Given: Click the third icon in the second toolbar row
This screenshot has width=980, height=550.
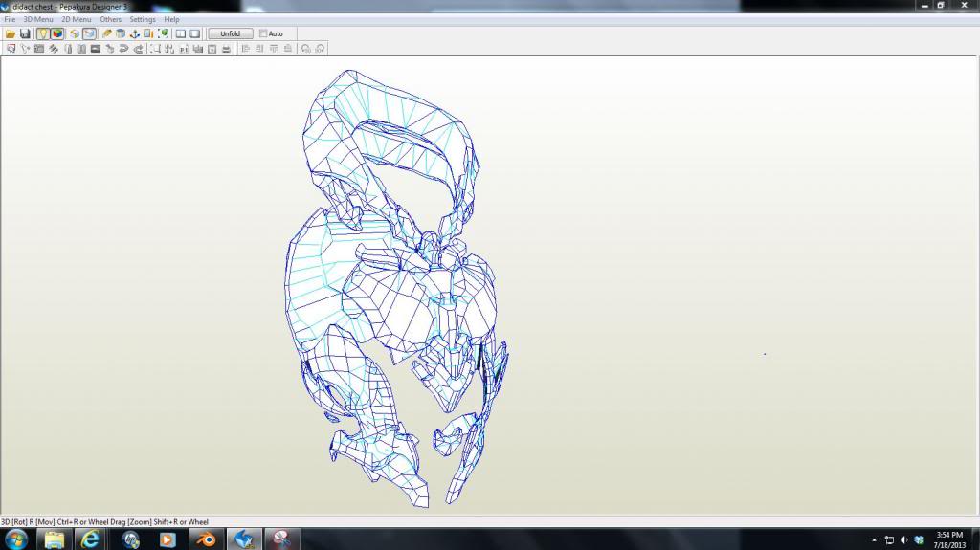Looking at the screenshot, I should (38, 49).
